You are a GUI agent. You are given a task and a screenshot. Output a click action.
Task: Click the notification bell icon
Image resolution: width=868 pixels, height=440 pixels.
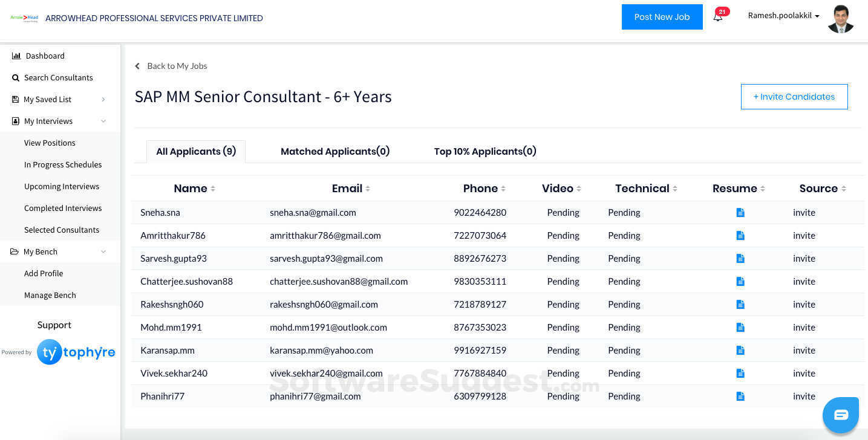pos(718,18)
